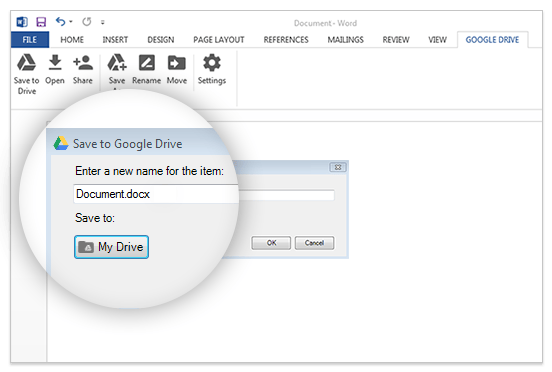Open the REFERENCES tab
The width and height of the screenshot is (552, 372).
tap(286, 40)
